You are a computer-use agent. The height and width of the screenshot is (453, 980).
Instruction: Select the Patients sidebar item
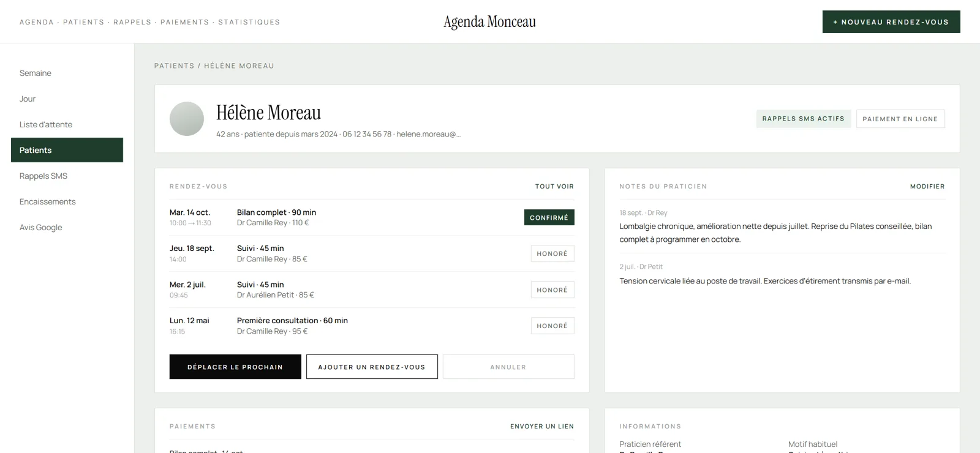67,150
